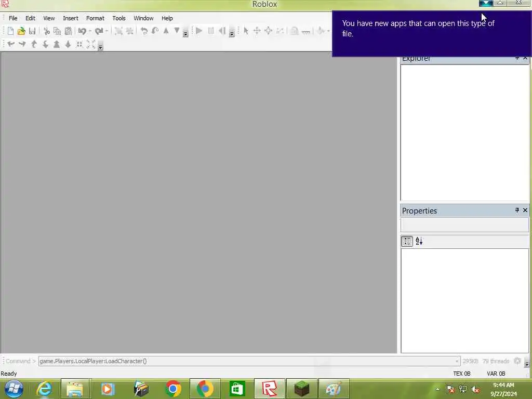Open the Help menu

point(167,18)
